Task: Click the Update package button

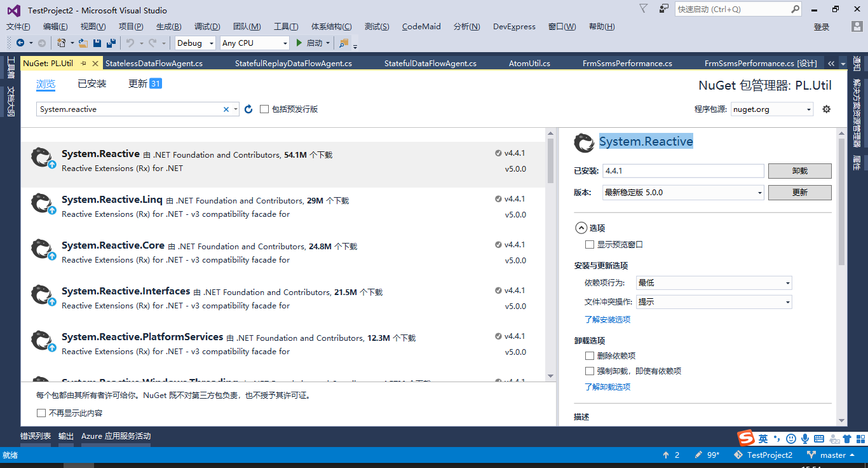Action: click(799, 193)
